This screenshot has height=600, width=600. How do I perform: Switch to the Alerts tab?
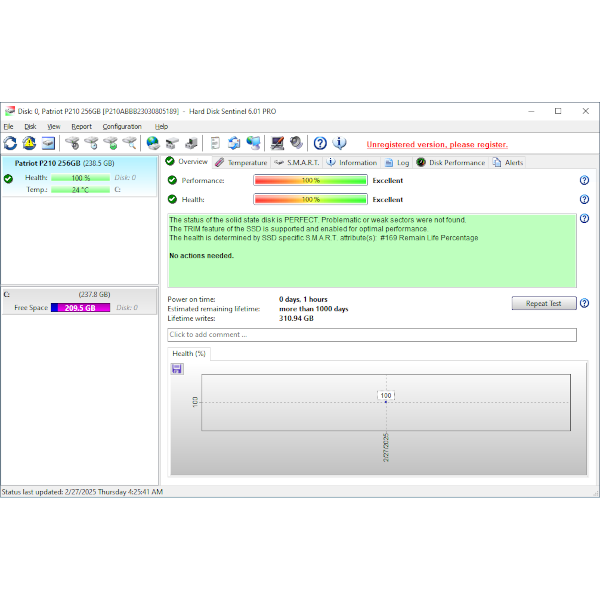(x=508, y=163)
